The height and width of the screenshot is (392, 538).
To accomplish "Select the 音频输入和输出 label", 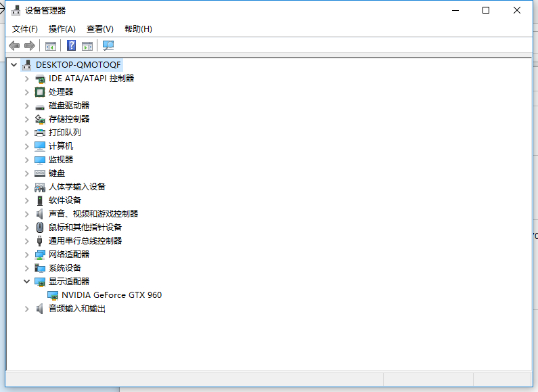I will (x=77, y=309).
